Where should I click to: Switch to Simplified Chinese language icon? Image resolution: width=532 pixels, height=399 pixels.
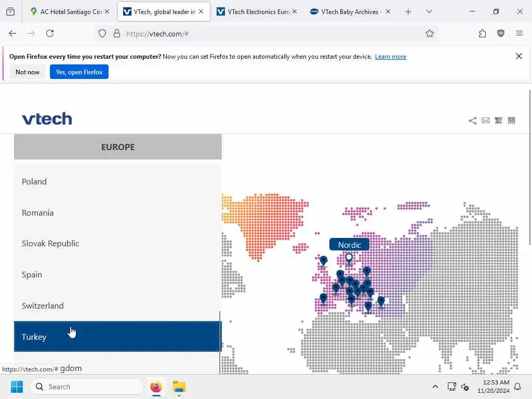pos(511,121)
